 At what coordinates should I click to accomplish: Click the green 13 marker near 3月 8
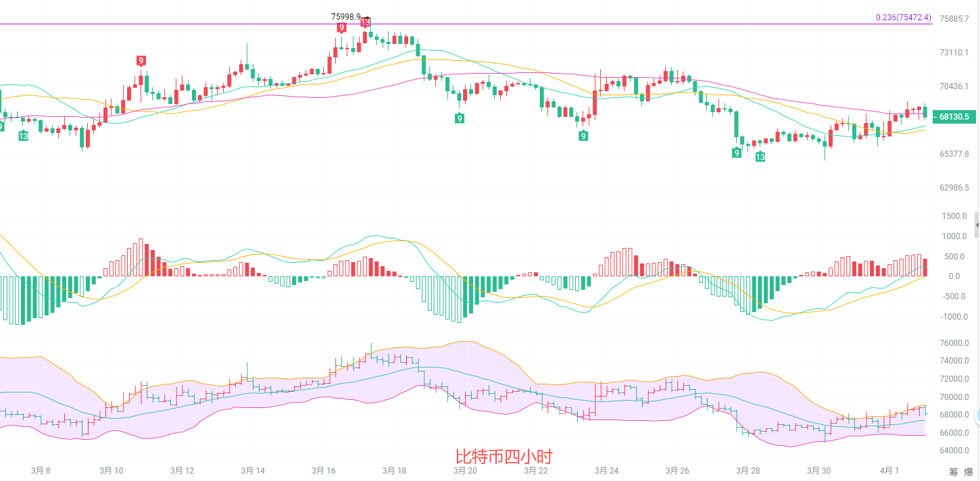tap(23, 136)
